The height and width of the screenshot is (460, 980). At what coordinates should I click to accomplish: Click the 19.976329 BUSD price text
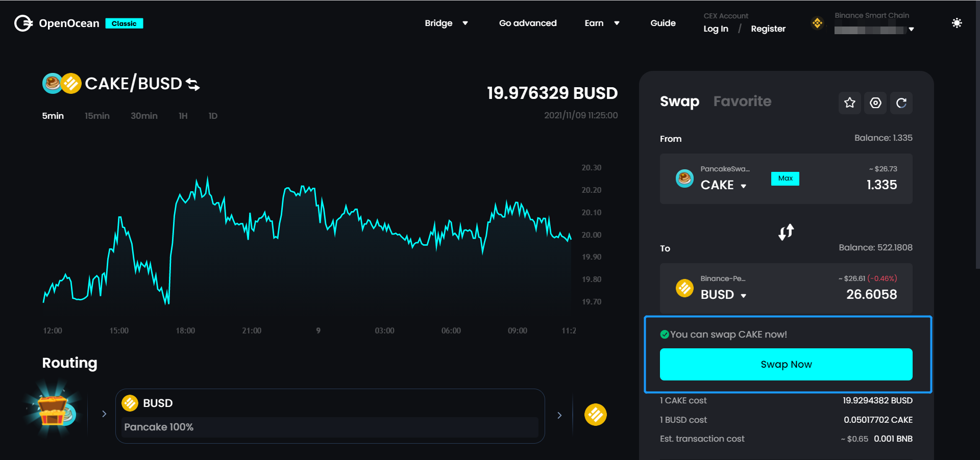(552, 93)
